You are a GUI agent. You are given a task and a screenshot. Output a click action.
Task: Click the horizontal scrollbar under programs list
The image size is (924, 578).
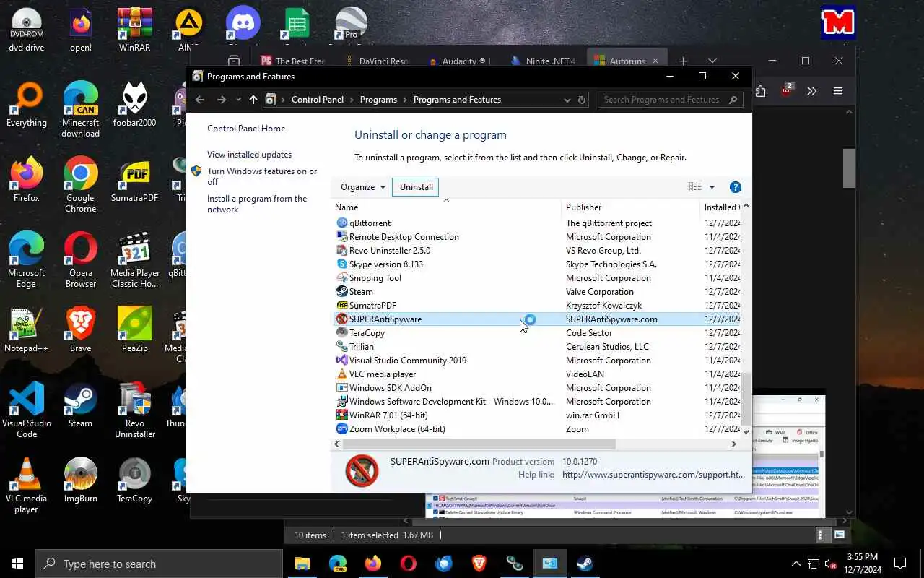point(479,444)
